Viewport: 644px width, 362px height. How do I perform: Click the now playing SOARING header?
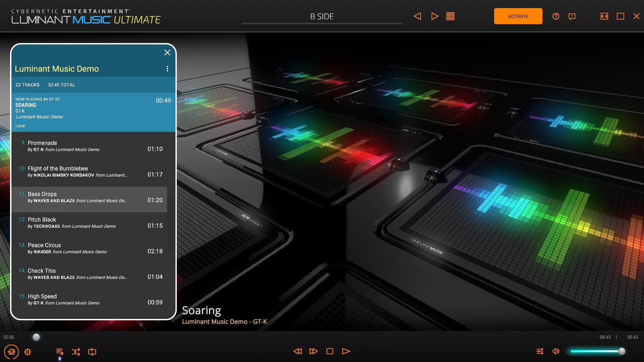(93, 112)
